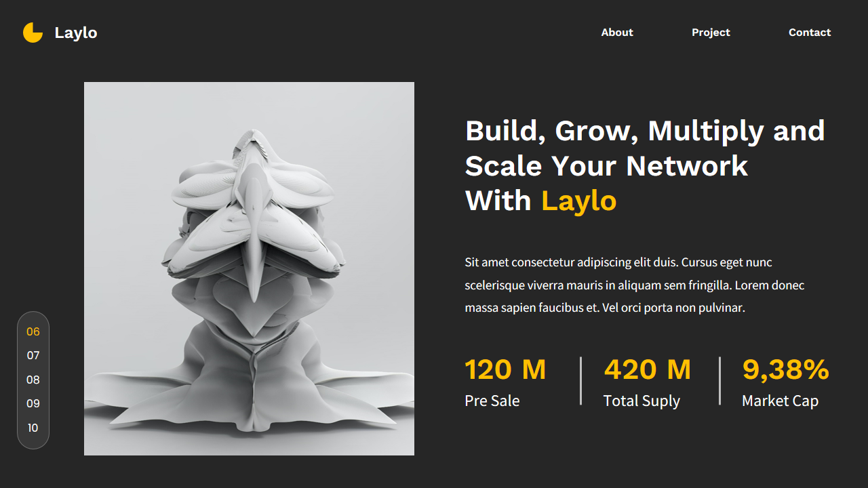Viewport: 868px width, 488px height.
Task: Open the Contact page link
Action: tap(810, 33)
